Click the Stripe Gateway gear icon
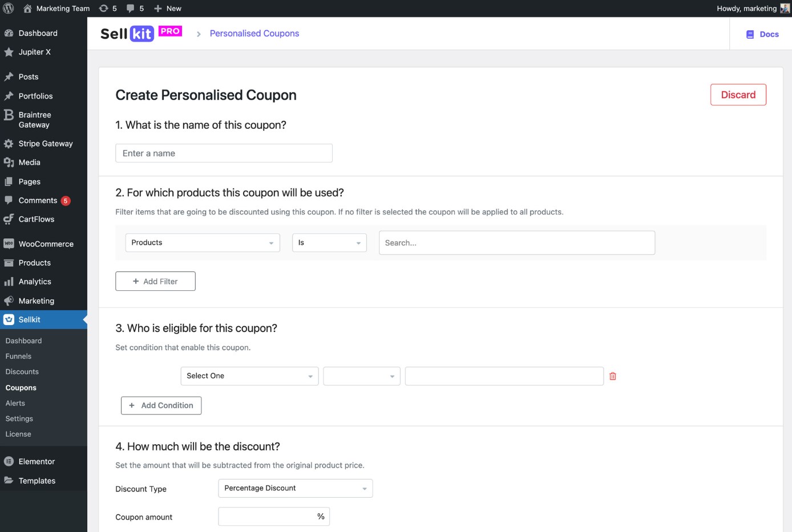Image resolution: width=792 pixels, height=532 pixels. click(x=9, y=143)
